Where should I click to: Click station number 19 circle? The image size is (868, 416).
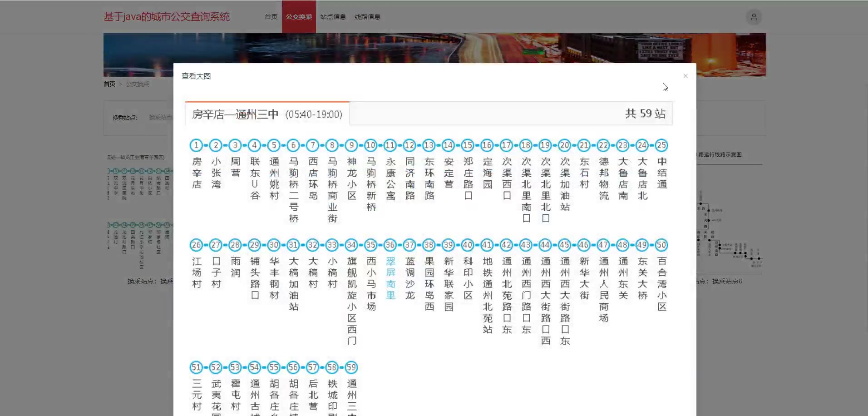point(545,145)
